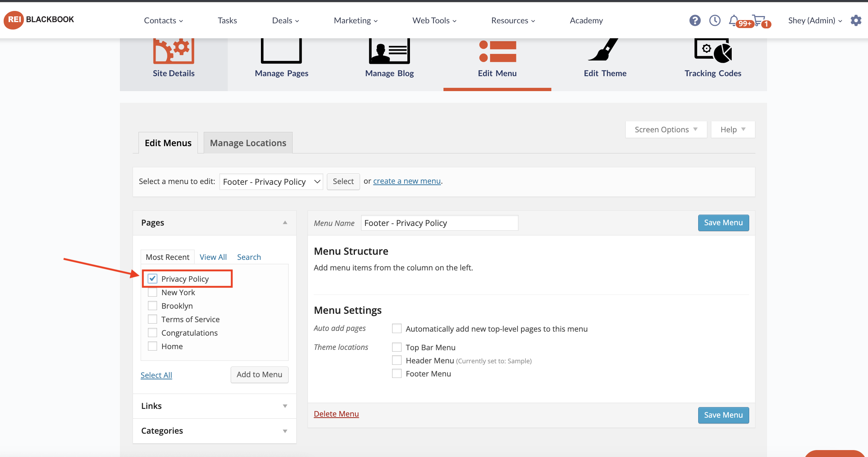This screenshot has width=868, height=457.
Task: Check the Brooklyn page checkbox
Action: [x=152, y=306]
